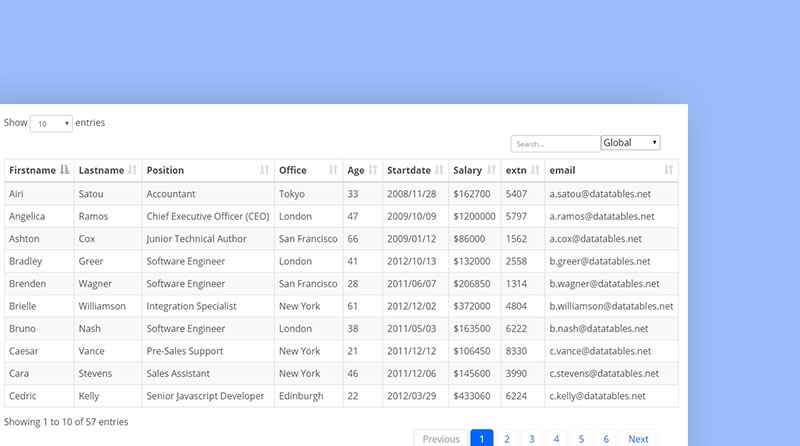Go to pagination page 4

click(x=557, y=439)
